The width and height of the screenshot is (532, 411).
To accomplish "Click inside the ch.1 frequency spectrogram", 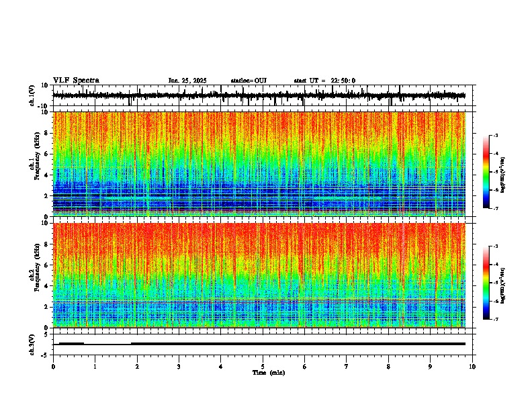I will coord(259,164).
